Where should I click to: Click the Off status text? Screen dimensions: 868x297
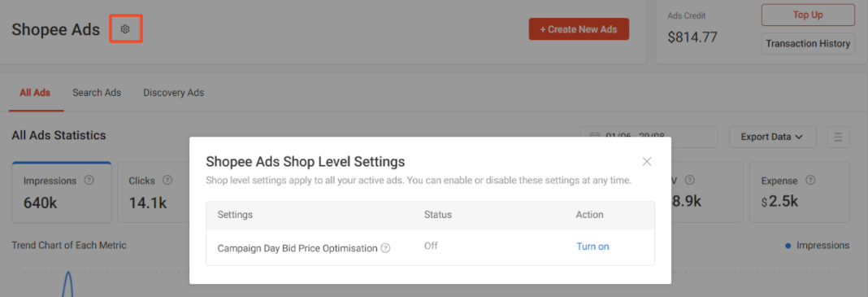[x=431, y=246]
